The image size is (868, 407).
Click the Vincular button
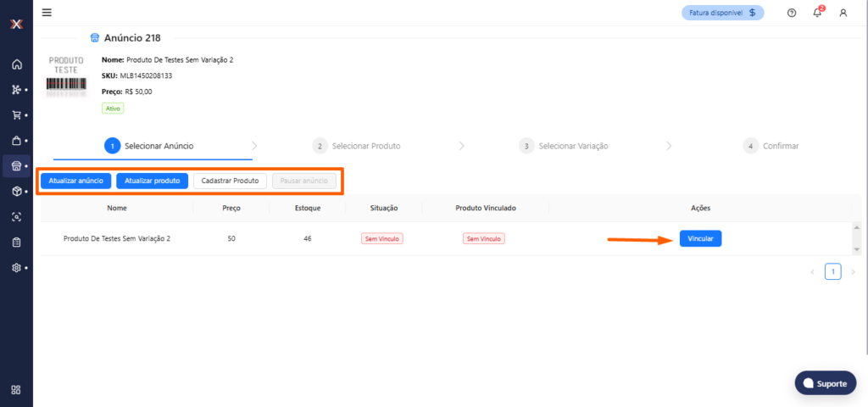[x=700, y=239]
